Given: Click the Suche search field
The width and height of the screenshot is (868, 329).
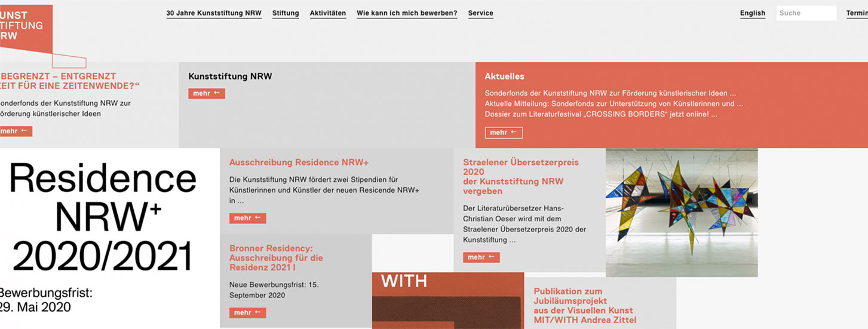Looking at the screenshot, I should point(806,13).
